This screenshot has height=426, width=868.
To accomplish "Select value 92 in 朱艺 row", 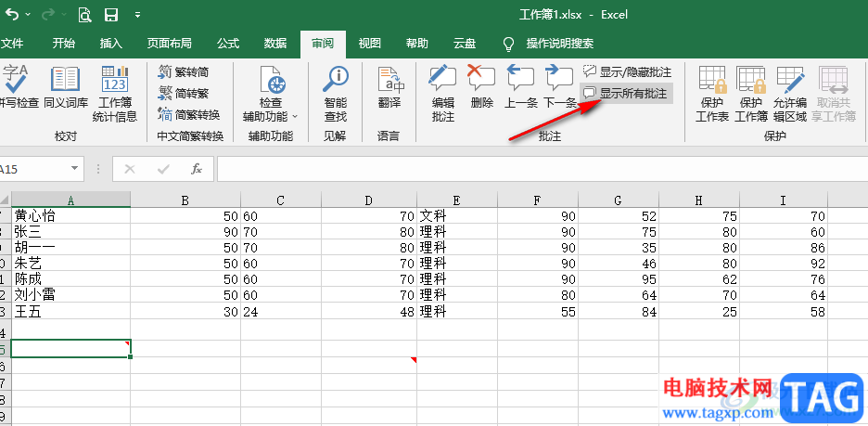I will 784,264.
